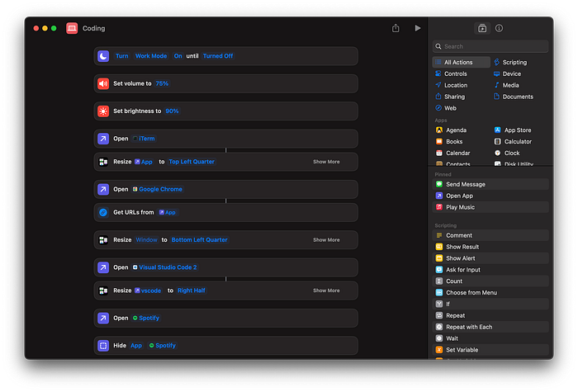Screen dimensions: 578x392
Task: Click in the action Search field
Action: pyautogui.click(x=490, y=46)
